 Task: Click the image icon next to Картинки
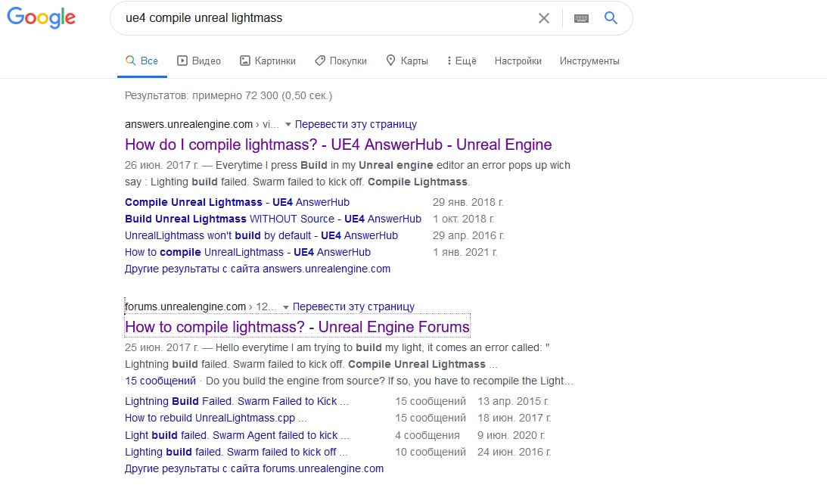tap(244, 61)
